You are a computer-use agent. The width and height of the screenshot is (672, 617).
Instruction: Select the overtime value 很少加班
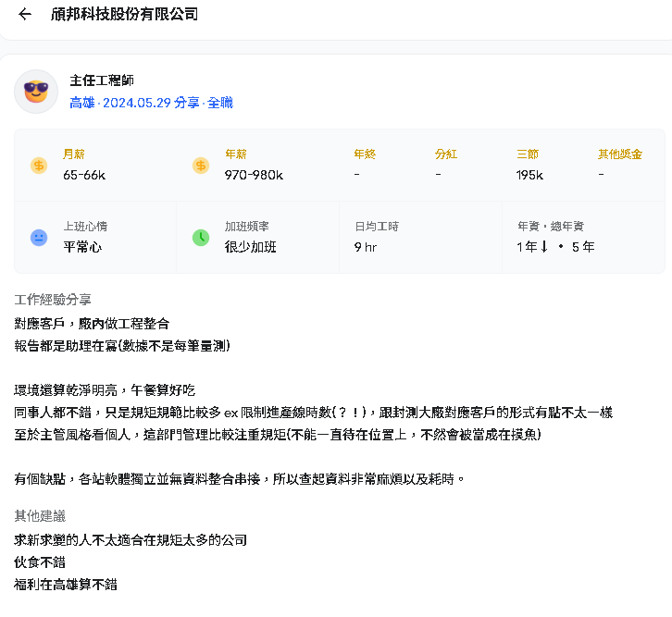(251, 247)
